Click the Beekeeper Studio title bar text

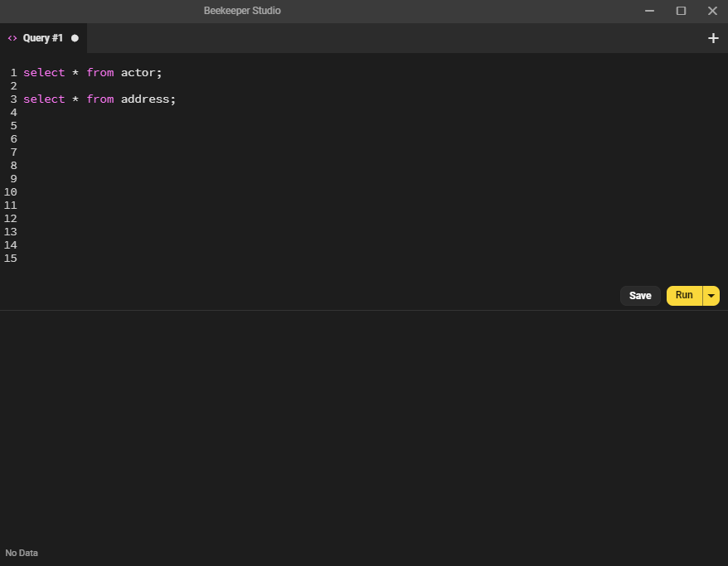pyautogui.click(x=242, y=11)
